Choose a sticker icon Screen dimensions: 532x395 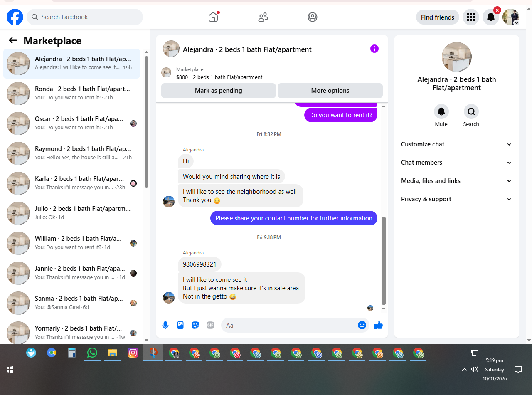(x=195, y=325)
